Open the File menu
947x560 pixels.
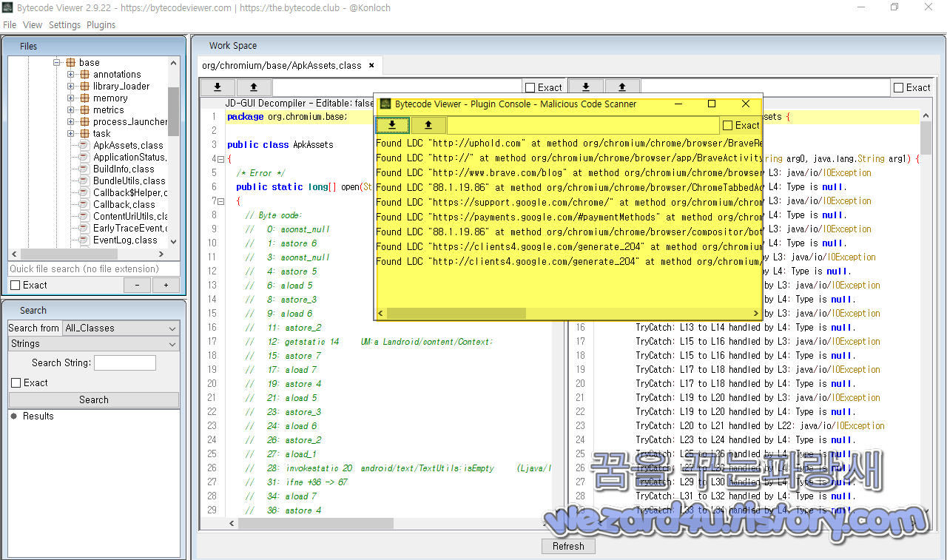(x=10, y=25)
